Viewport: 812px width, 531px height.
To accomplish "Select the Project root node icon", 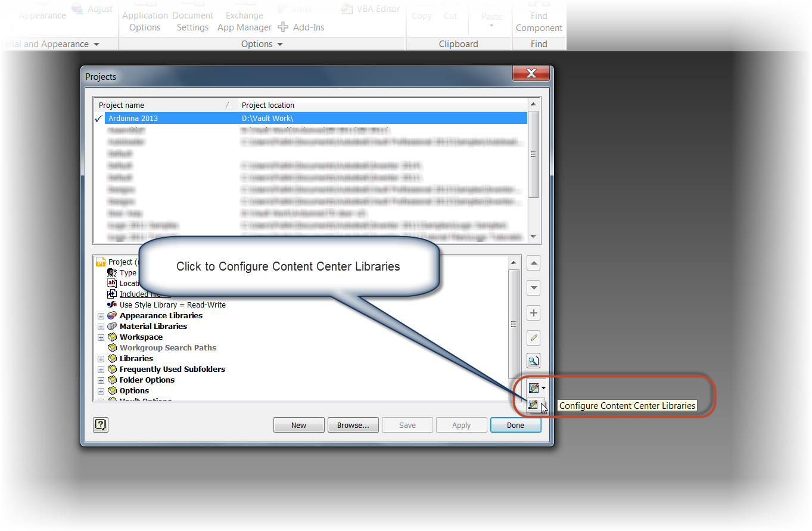I will pos(101,262).
